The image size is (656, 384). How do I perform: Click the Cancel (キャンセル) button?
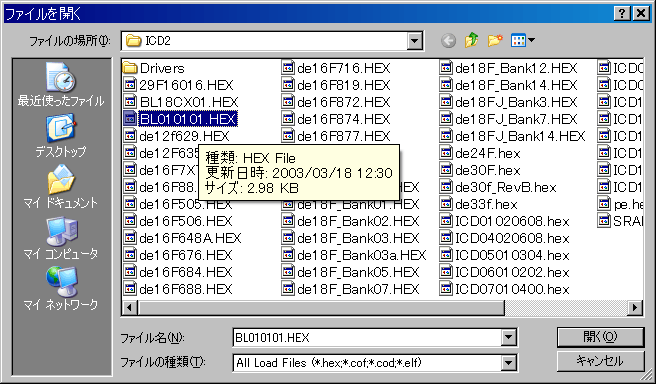click(600, 361)
